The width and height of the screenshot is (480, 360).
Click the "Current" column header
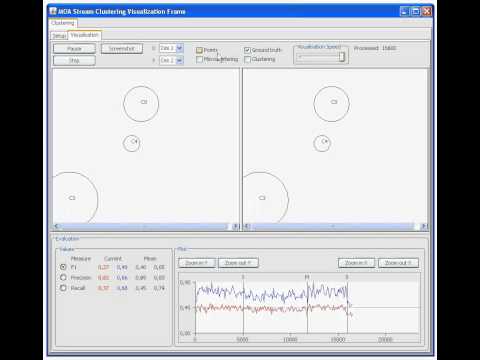113,258
